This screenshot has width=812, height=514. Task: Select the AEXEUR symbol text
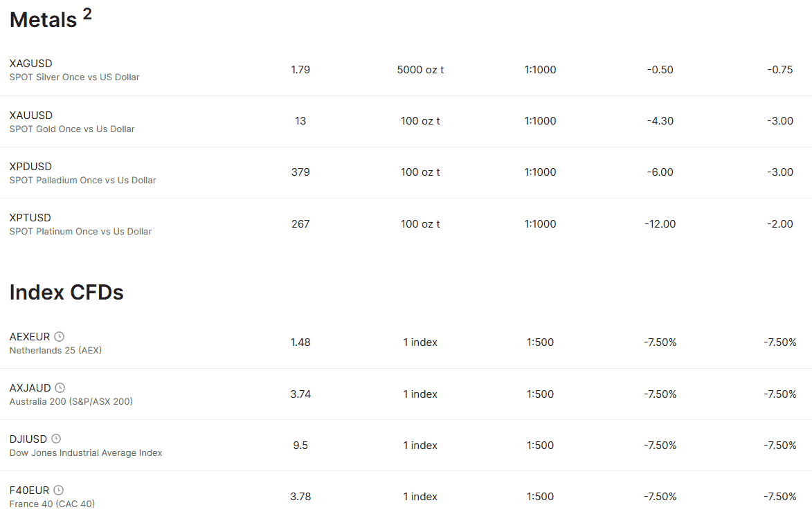click(30, 337)
